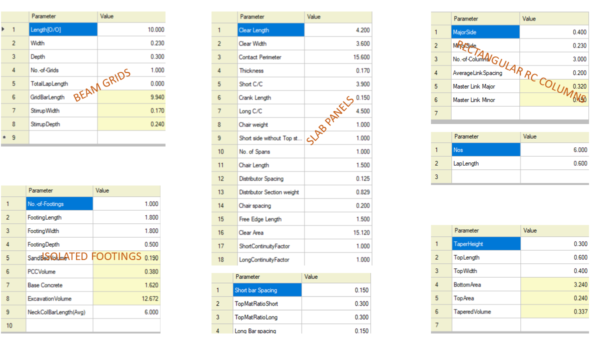This screenshot has height=360, width=600.
Task: Select the Length[D/O] parameter cell
Action: click(x=63, y=29)
